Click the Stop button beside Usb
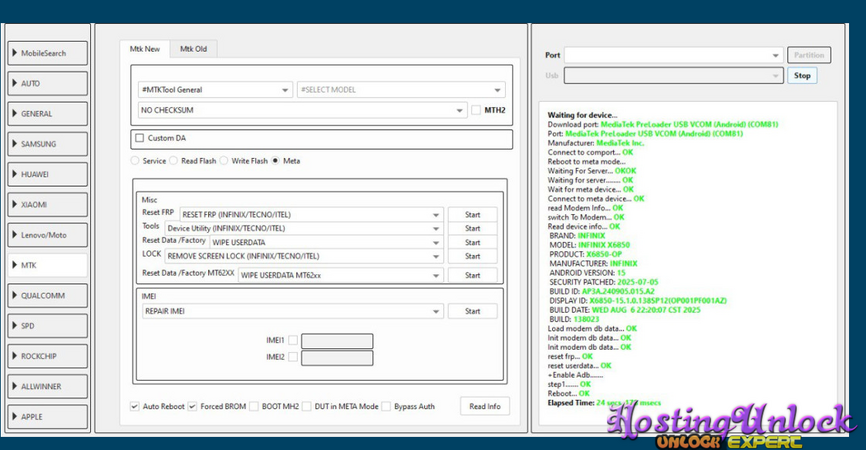The width and height of the screenshot is (866, 450). (802, 75)
